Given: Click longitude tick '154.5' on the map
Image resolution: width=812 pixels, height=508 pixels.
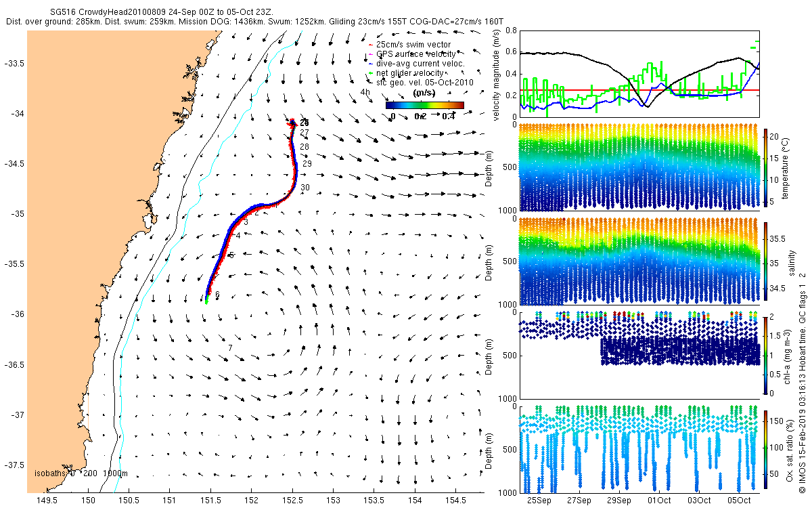Looking at the screenshot, I should click(x=456, y=501).
